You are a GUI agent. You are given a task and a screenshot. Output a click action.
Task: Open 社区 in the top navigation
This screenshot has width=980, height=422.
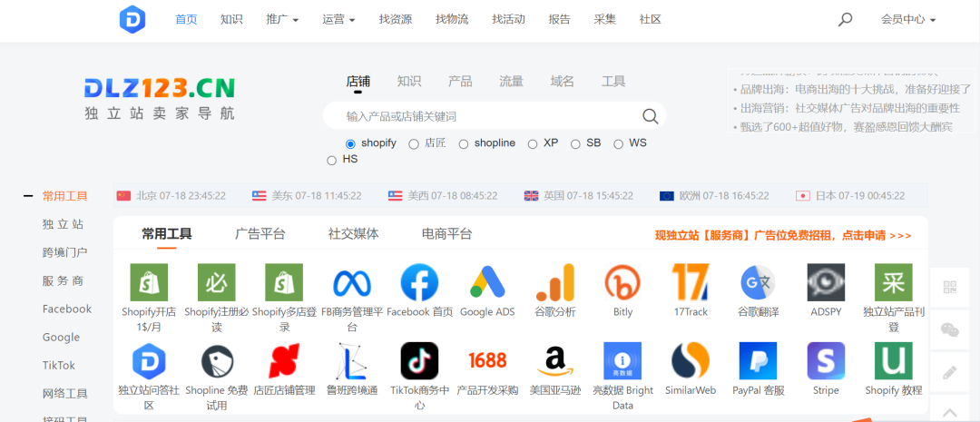point(650,19)
